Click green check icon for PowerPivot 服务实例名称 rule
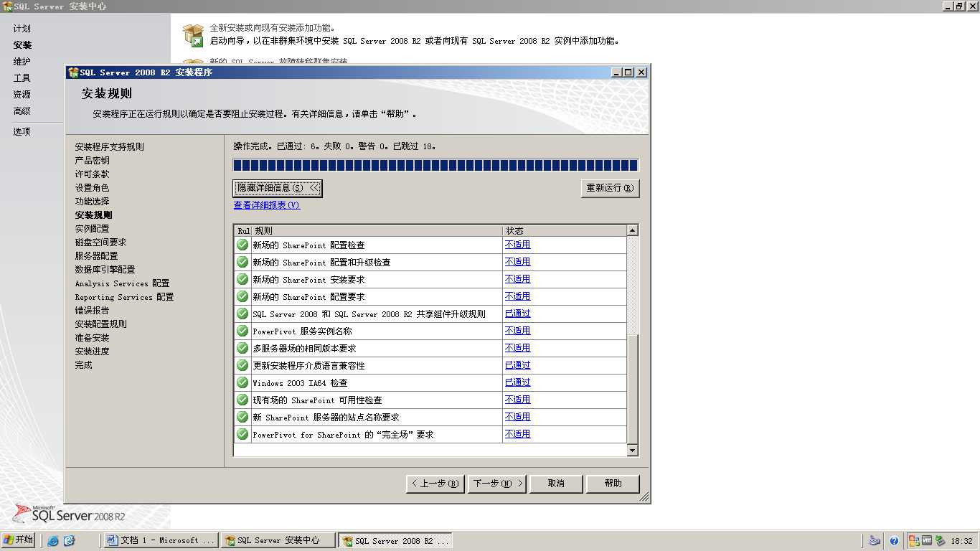This screenshot has height=551, width=980. pos(242,331)
